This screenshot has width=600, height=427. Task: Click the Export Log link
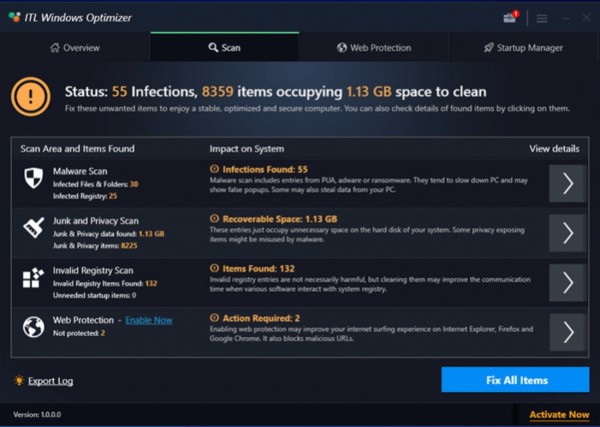click(x=51, y=381)
